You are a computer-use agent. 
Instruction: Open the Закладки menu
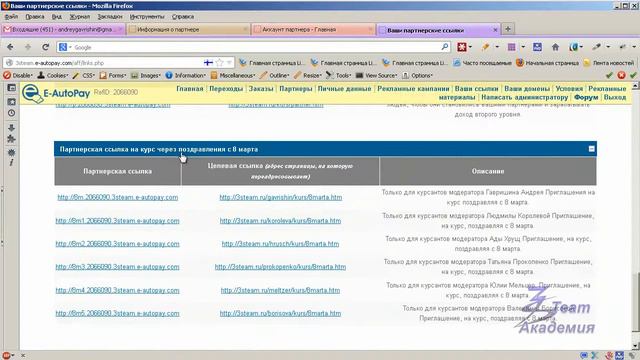110,17
